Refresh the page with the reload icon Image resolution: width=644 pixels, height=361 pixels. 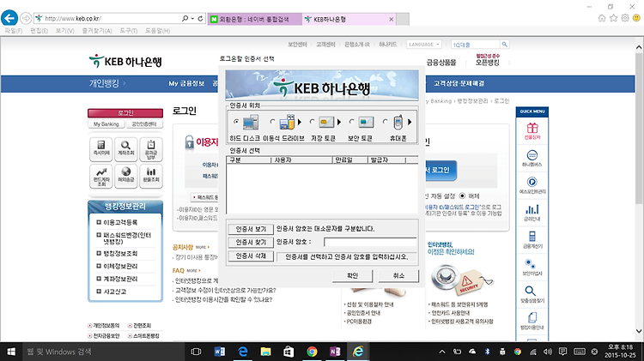[200, 19]
